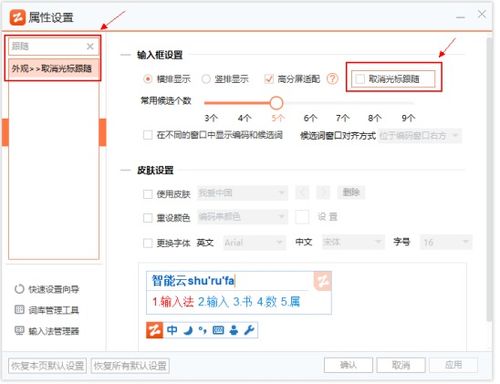Image resolution: width=500 pixels, height=384 pixels.
Task: Click the question mark help icon
Action: (332, 79)
